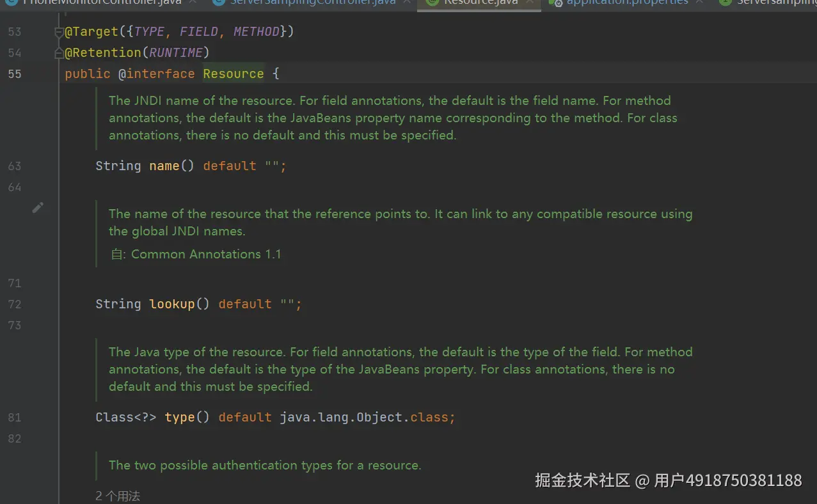Click the ServerSamplingController.java class icon

pos(219,2)
